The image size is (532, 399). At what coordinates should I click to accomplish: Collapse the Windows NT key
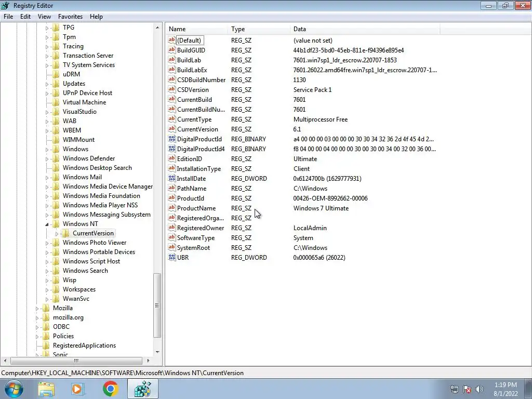pos(47,224)
